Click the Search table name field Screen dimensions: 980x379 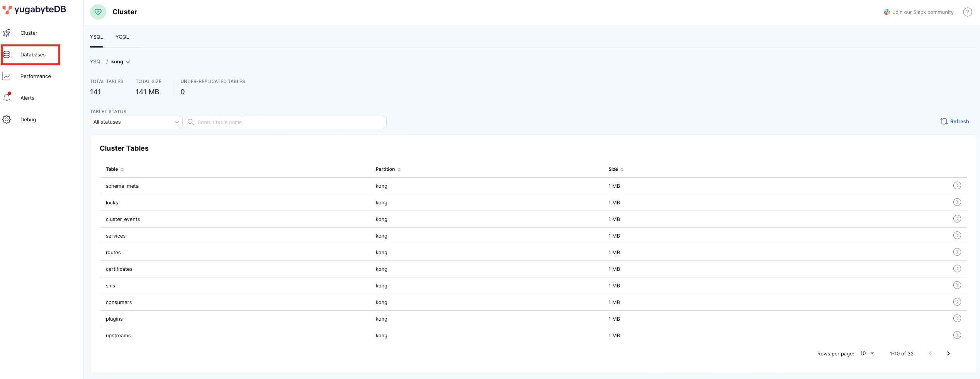point(286,122)
